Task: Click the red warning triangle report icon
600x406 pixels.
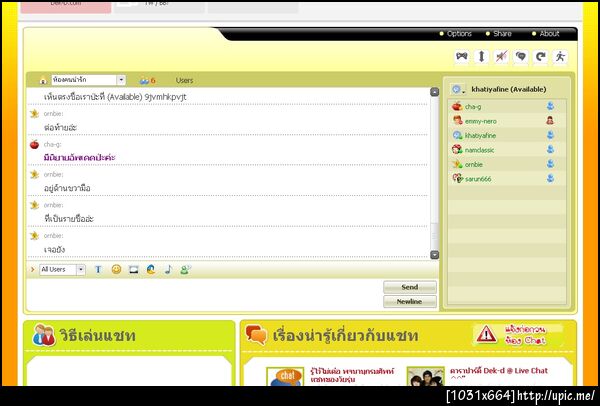Action: click(486, 334)
